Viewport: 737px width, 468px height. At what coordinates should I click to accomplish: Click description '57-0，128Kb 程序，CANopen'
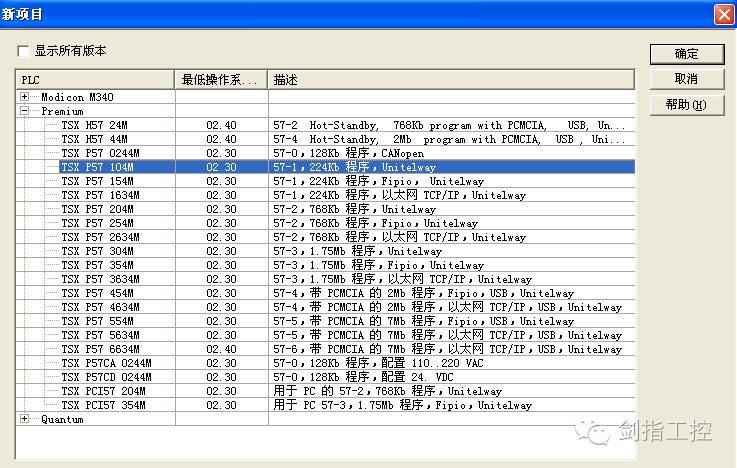[349, 153]
